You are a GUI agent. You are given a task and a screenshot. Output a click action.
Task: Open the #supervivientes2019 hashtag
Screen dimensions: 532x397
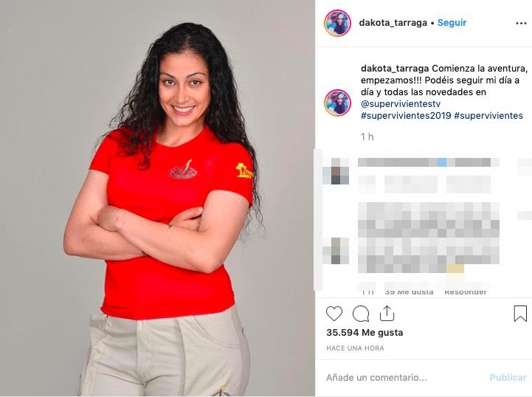tap(406, 116)
